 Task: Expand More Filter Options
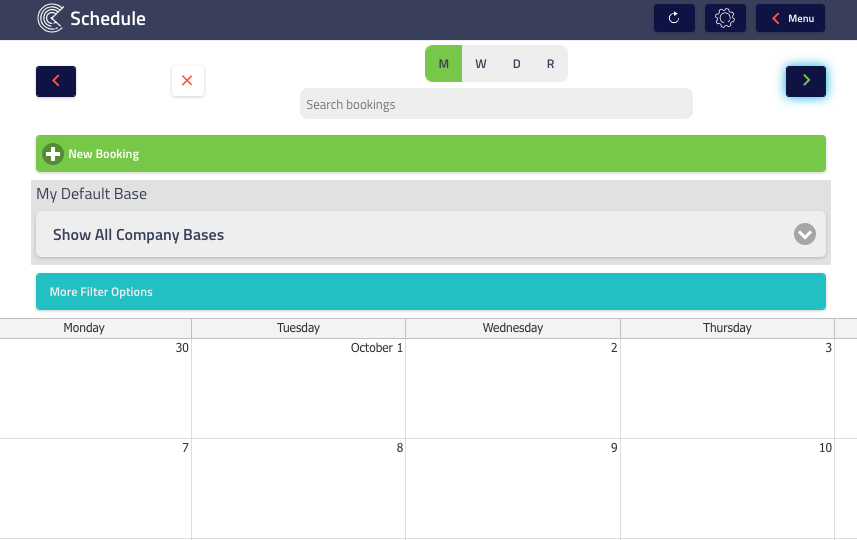pos(431,292)
